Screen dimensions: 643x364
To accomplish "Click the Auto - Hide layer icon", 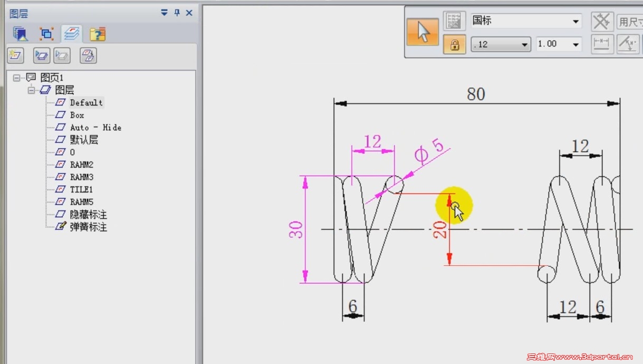I will point(61,128).
